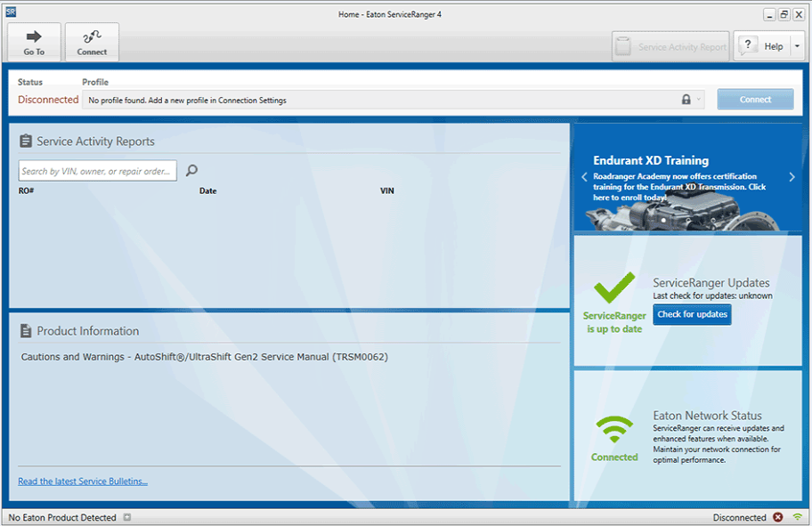The image size is (812, 526).
Task: Open the Go To menu button
Action: click(x=34, y=43)
